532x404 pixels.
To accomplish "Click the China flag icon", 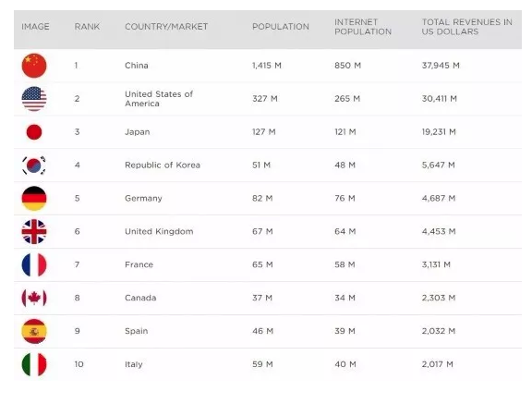I will tap(34, 66).
